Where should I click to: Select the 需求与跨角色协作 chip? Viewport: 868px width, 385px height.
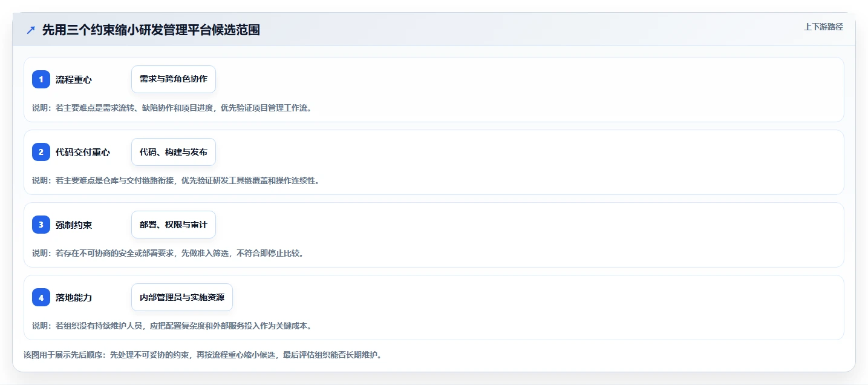pyautogui.click(x=174, y=79)
